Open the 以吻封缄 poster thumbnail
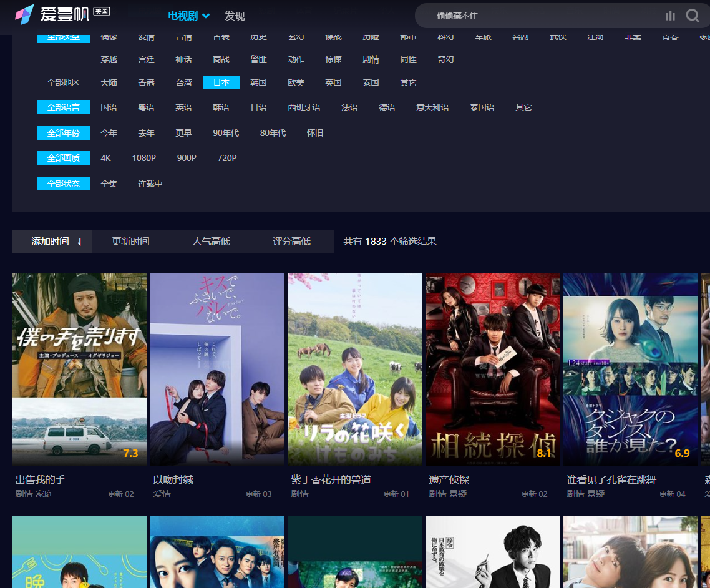This screenshot has height=588, width=710. pos(217,369)
